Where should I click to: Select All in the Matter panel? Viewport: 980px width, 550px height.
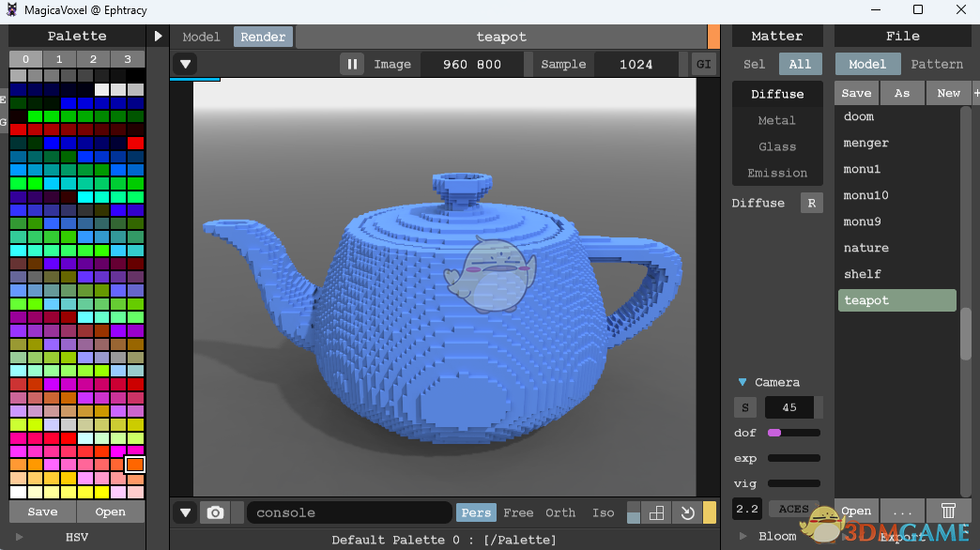coord(802,64)
